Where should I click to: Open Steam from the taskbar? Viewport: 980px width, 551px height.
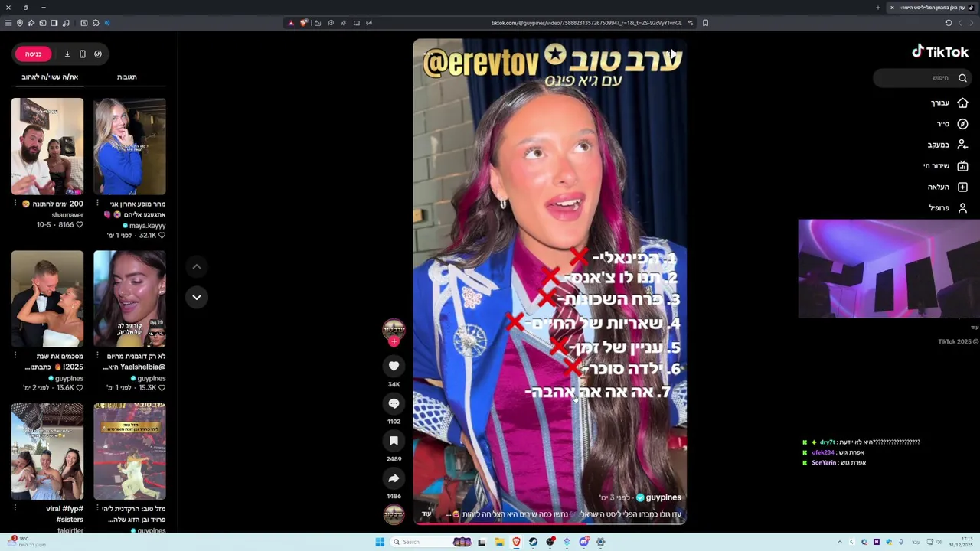pos(533,542)
